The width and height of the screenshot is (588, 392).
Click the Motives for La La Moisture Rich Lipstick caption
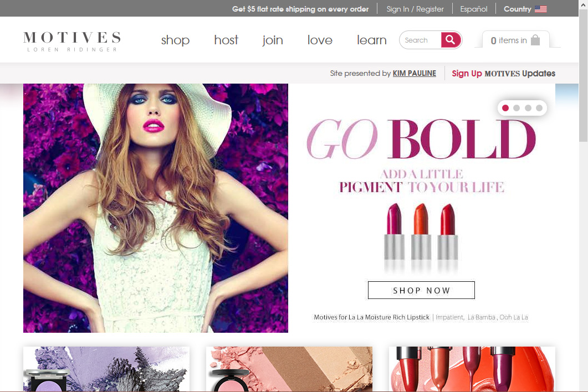click(x=421, y=317)
